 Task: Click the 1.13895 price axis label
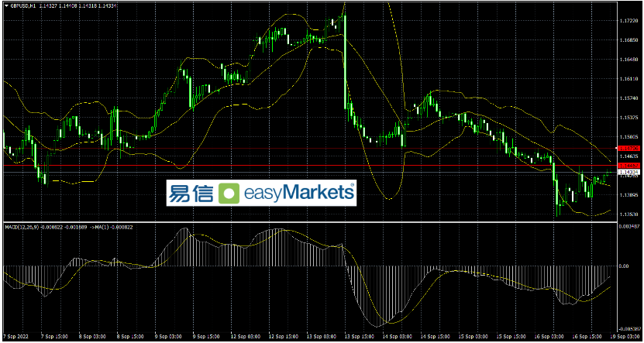(x=629, y=195)
